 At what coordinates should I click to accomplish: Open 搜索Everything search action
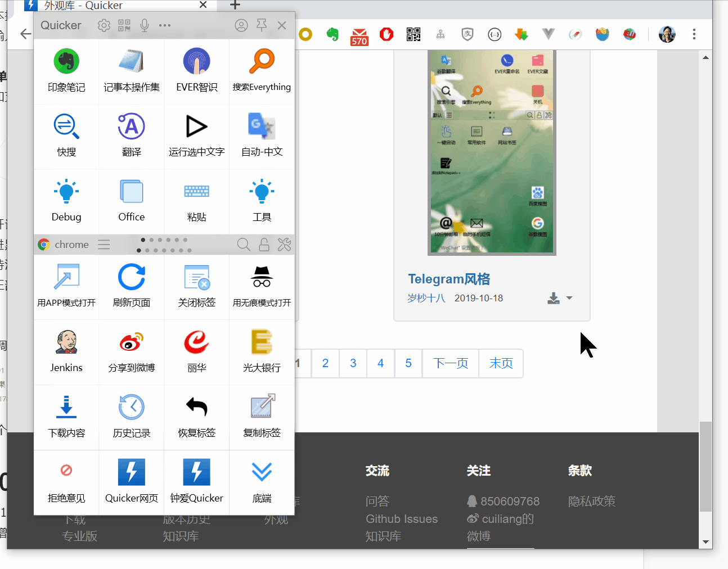[262, 71]
